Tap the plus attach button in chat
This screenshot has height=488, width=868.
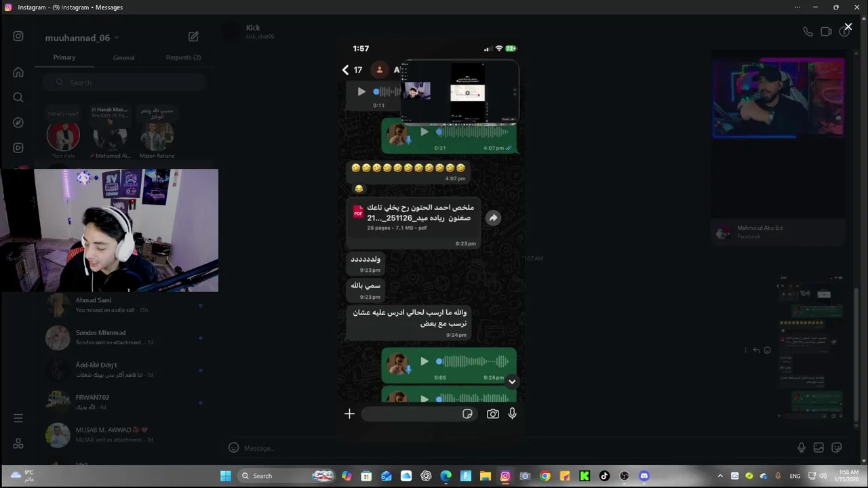tap(349, 413)
